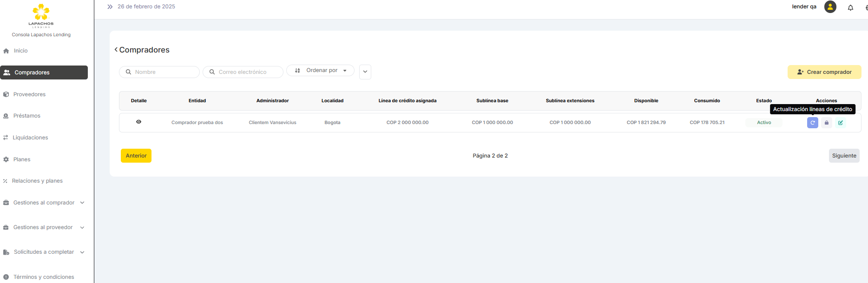Click the user profile avatar icon

(830, 7)
